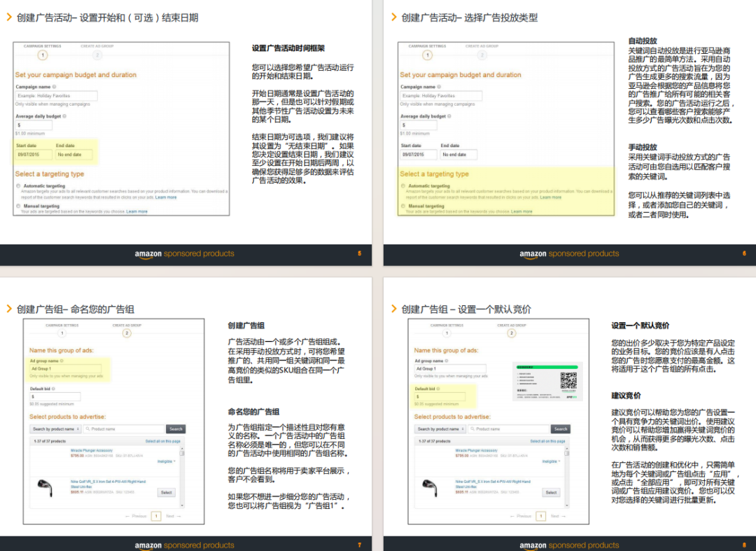Image resolution: width=756 pixels, height=551 pixels.
Task: Click CAMPAIGN SETTINGS step label on slide 6
Action: pos(427,46)
